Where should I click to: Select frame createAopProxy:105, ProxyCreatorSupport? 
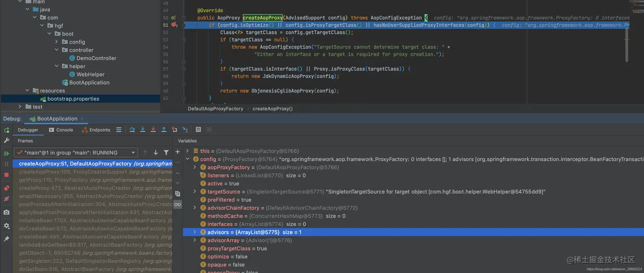[92, 172]
